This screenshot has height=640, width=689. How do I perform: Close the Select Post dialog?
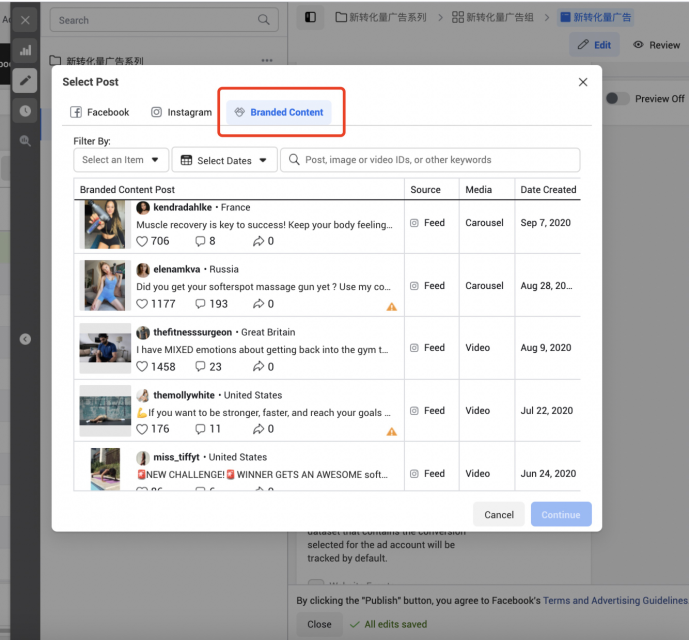(x=583, y=82)
